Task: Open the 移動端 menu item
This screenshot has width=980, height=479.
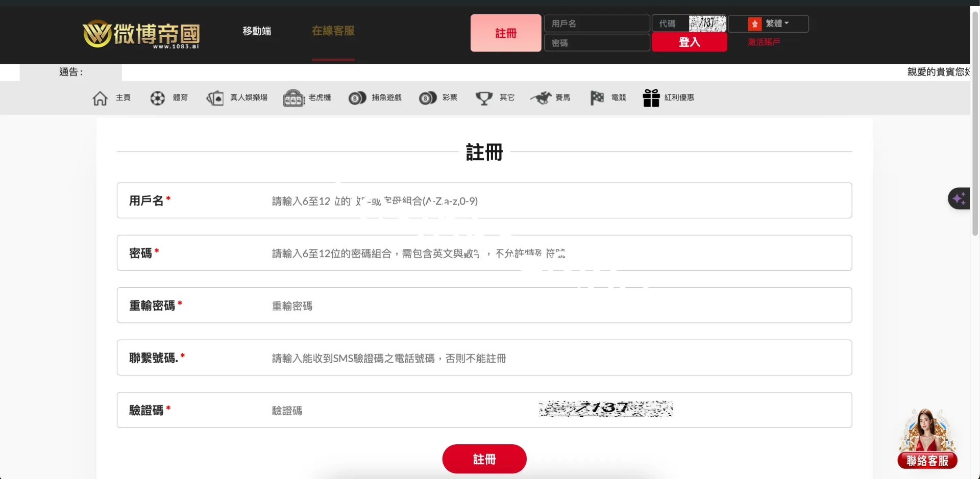Action: tap(257, 31)
